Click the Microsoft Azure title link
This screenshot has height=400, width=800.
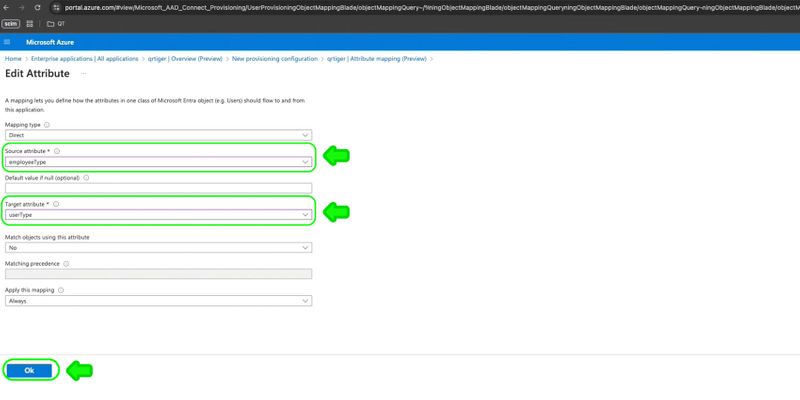click(x=50, y=42)
